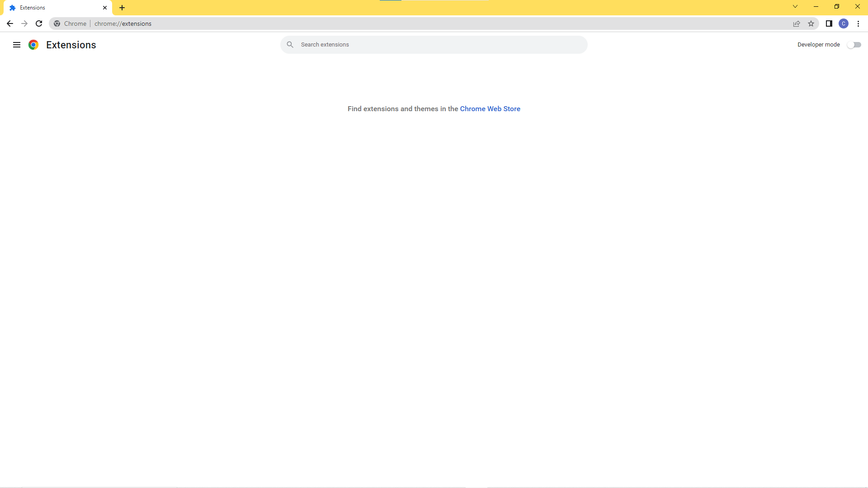Click the magnifier icon in search box
This screenshot has width=868, height=488.
[290, 45]
